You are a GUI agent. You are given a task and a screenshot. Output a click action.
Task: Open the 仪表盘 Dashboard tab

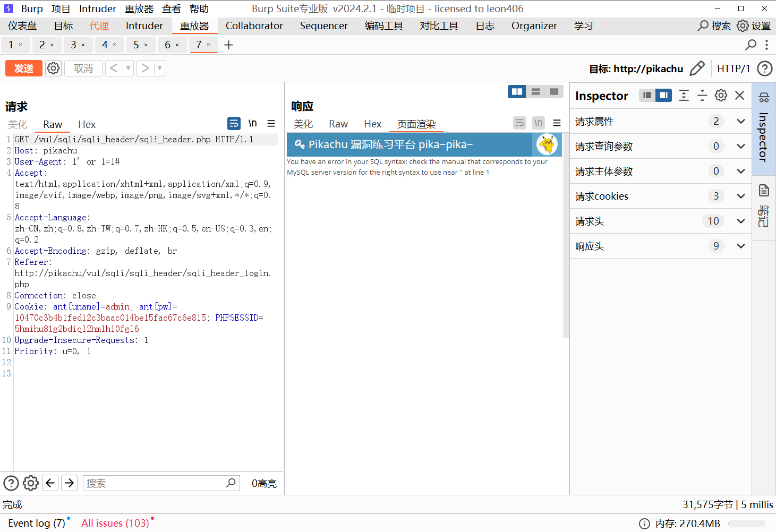[22, 26]
